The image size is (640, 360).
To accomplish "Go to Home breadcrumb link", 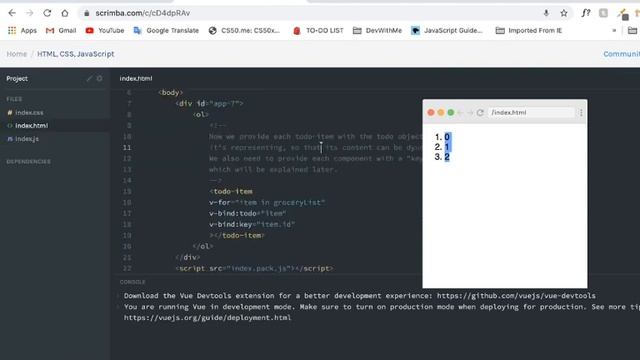I will click(17, 54).
